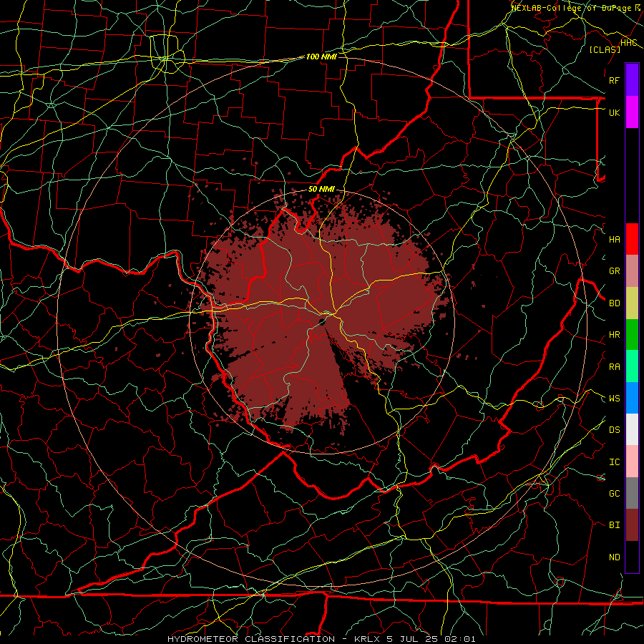Pick the HR green legend swatch
The height and width of the screenshot is (644, 644).
pyautogui.click(x=632, y=335)
